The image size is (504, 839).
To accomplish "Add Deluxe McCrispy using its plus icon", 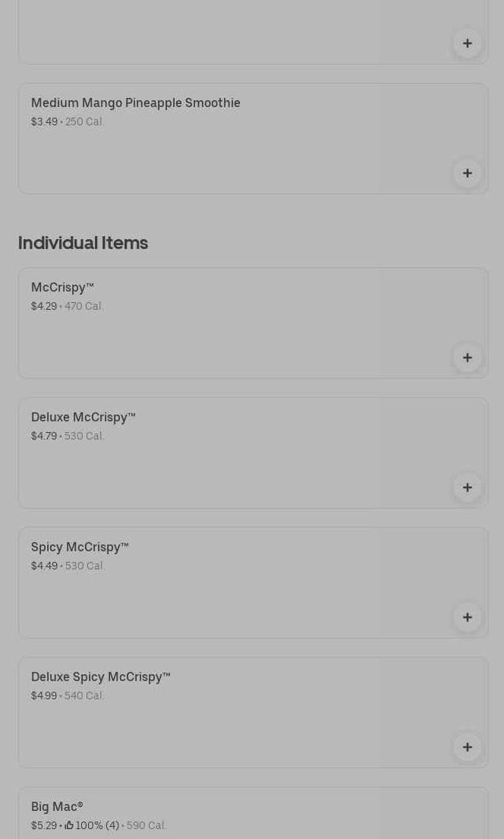I will coord(468,487).
